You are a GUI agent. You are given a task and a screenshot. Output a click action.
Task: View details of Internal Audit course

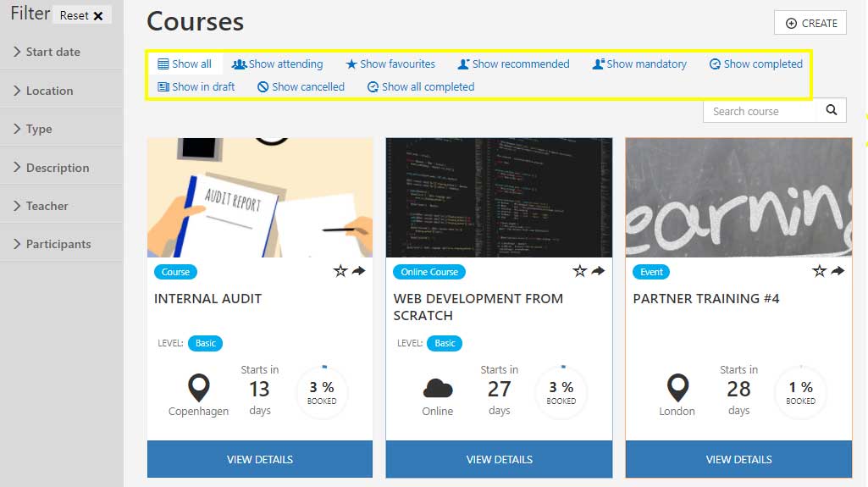point(260,459)
